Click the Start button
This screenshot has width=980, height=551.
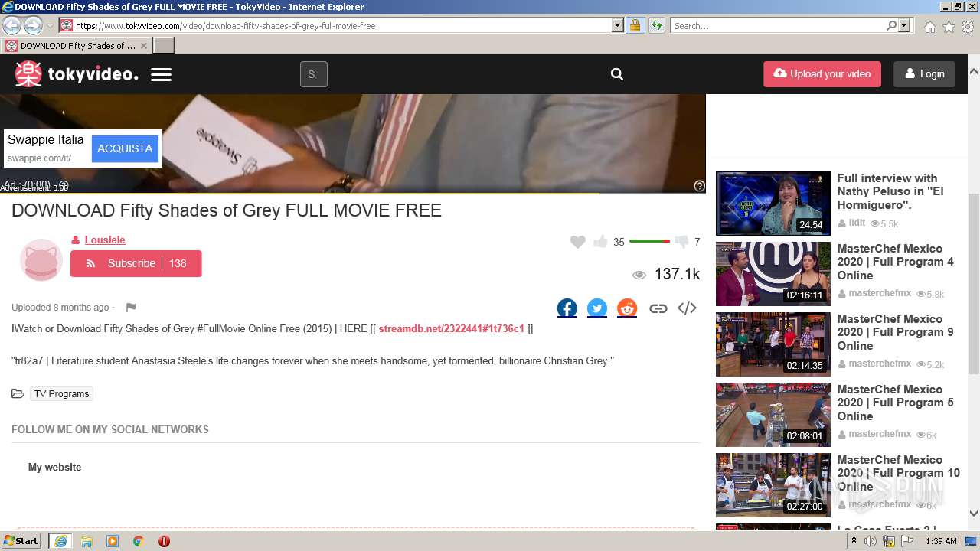21,541
